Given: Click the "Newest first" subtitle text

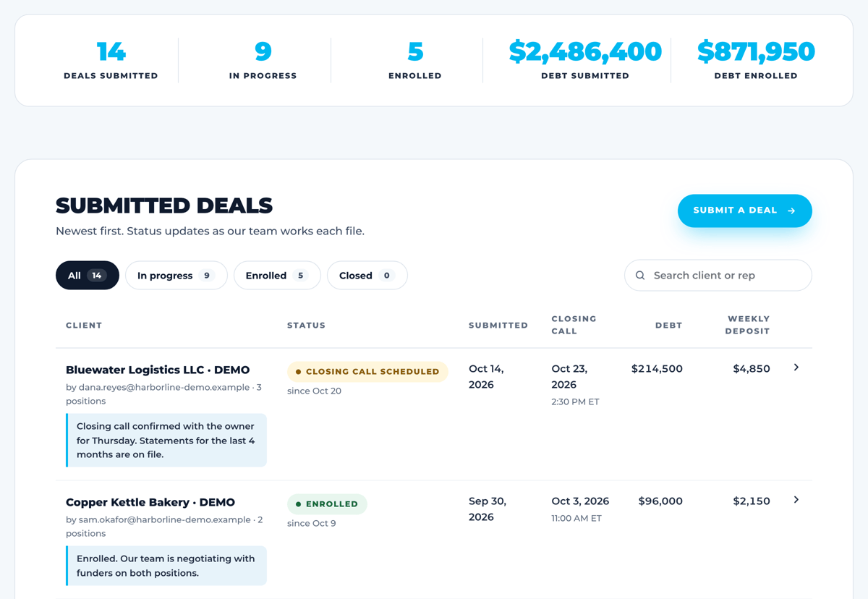Looking at the screenshot, I should (210, 231).
